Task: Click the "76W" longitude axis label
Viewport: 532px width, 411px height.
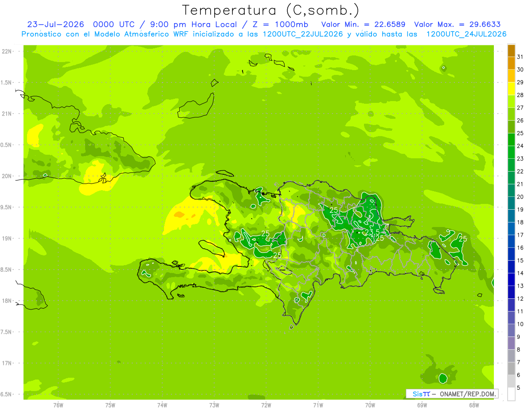Action: pos(58,405)
